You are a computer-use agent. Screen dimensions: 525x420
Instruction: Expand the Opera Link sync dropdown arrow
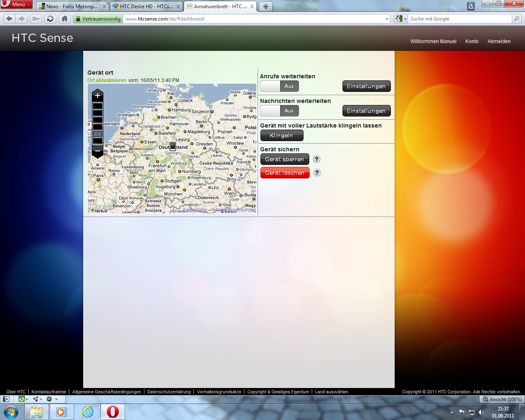coord(27,399)
